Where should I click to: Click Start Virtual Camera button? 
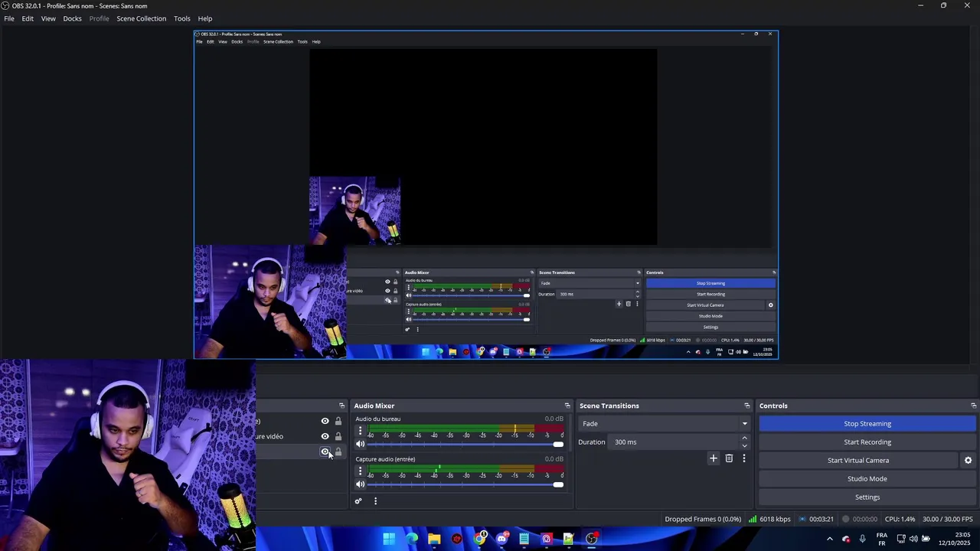coord(858,461)
